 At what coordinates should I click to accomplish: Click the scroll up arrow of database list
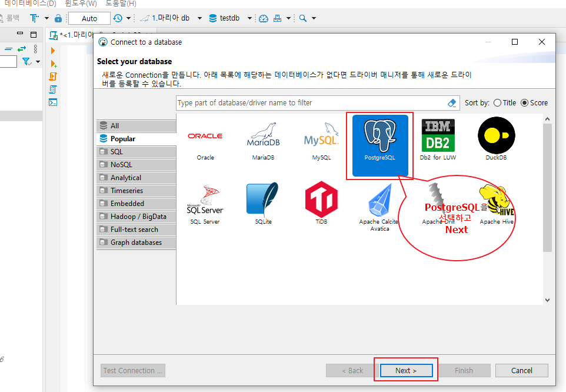[547, 119]
